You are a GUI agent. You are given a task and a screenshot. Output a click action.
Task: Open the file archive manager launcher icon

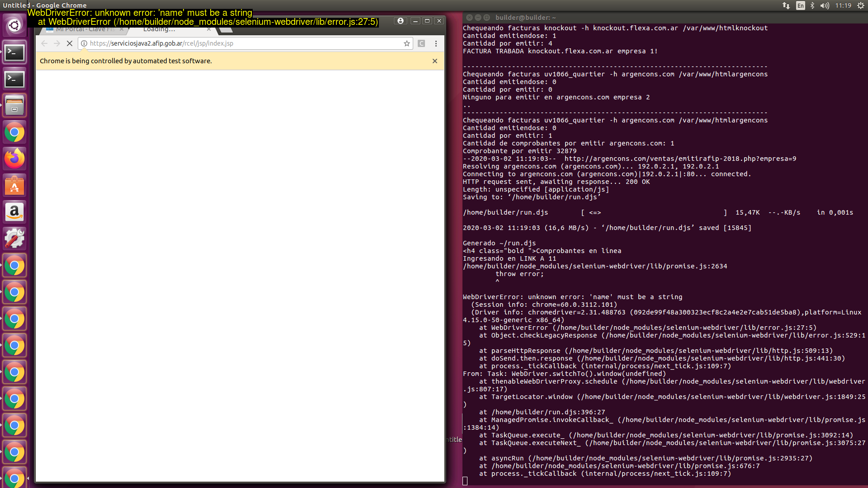click(14, 105)
